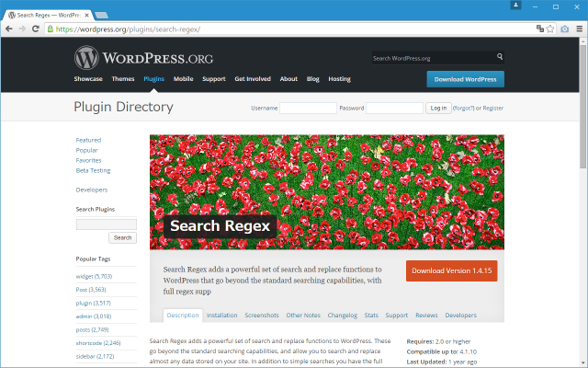
Task: Click the vertical page scrollbar thumb
Action: tap(582, 107)
